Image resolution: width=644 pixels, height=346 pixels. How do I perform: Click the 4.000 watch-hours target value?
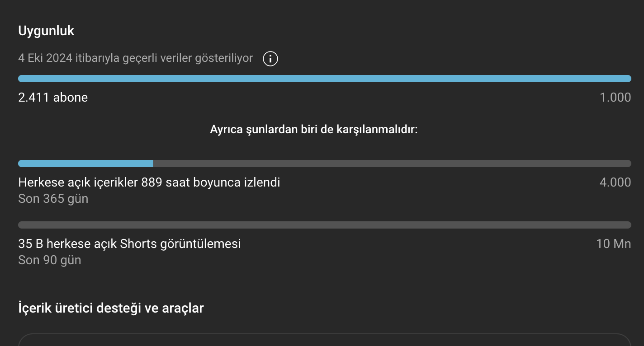(x=615, y=182)
